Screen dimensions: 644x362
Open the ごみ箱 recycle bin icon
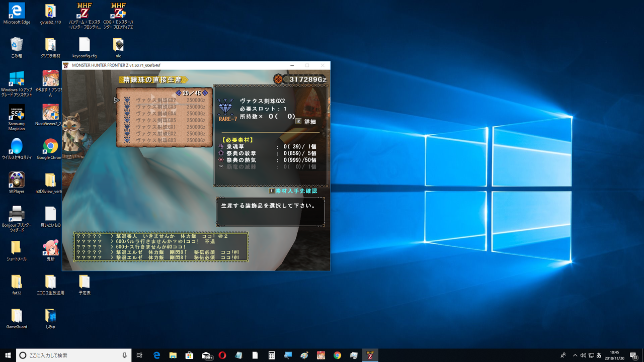point(17,48)
